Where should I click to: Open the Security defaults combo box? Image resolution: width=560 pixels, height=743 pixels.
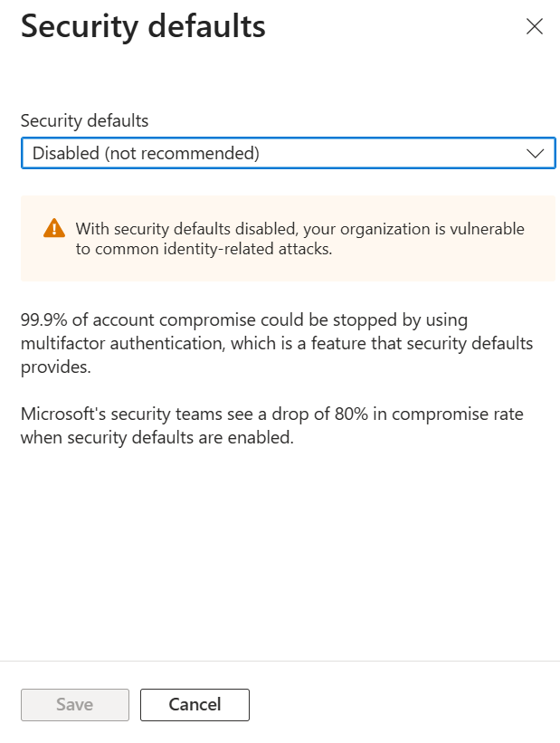pos(288,154)
